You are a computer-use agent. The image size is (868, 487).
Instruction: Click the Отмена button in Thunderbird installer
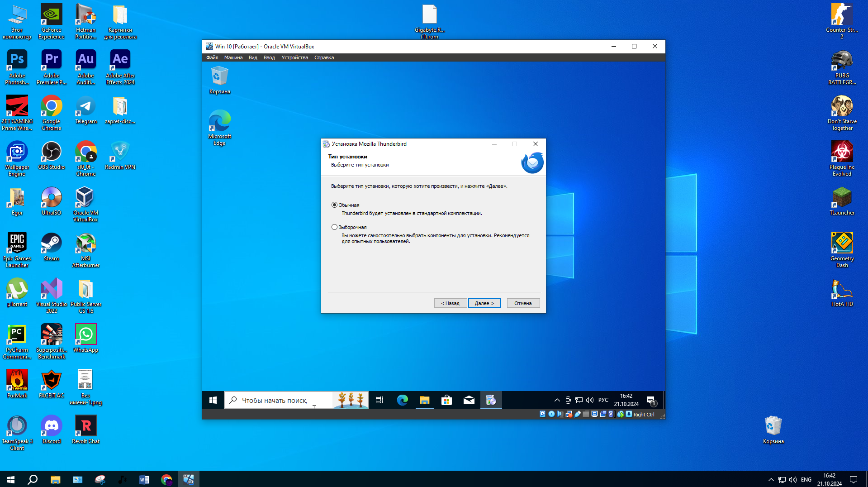523,303
